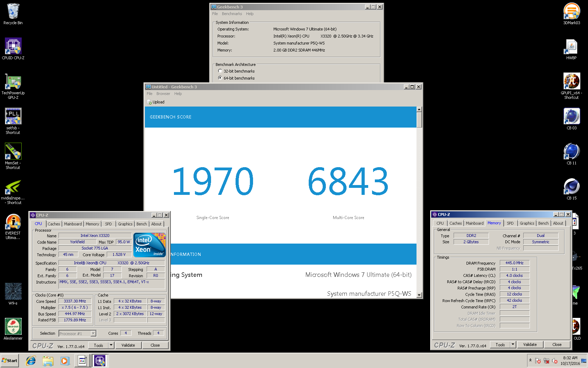588x368 pixels.
Task: Open the Start menu
Action: [x=9, y=361]
